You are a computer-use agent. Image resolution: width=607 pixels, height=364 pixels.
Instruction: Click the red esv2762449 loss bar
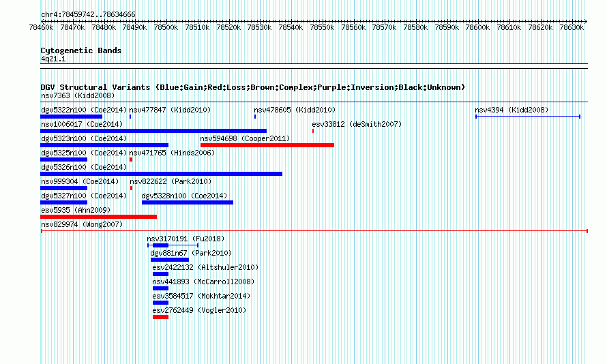(161, 317)
